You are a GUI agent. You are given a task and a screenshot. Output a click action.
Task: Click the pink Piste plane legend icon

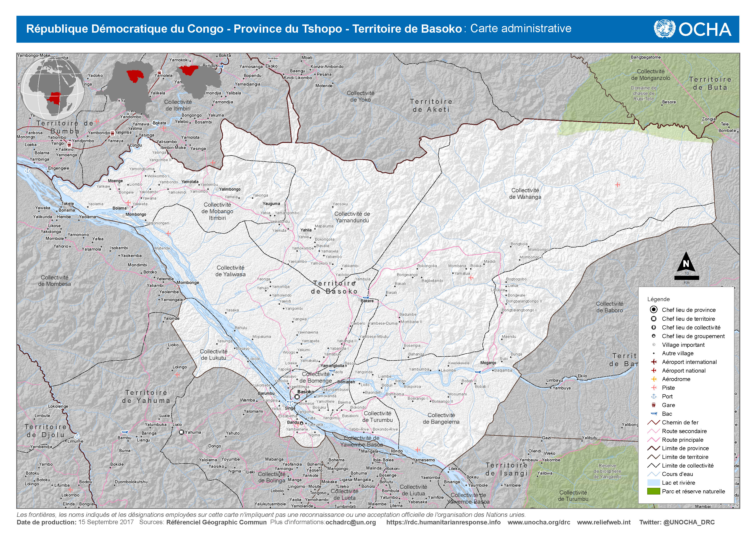tap(654, 388)
